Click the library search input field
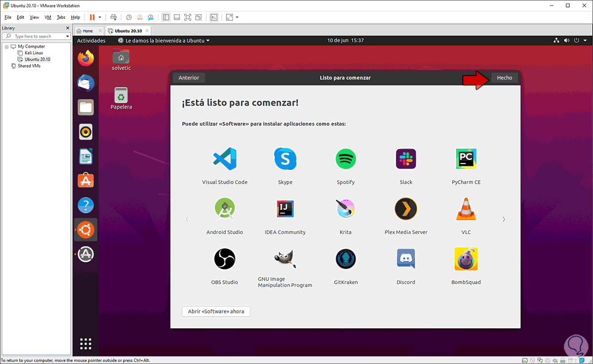The width and height of the screenshot is (593, 364). [x=37, y=36]
